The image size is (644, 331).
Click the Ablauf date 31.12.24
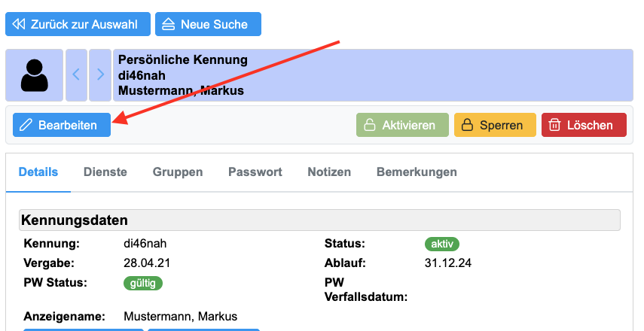[448, 263]
